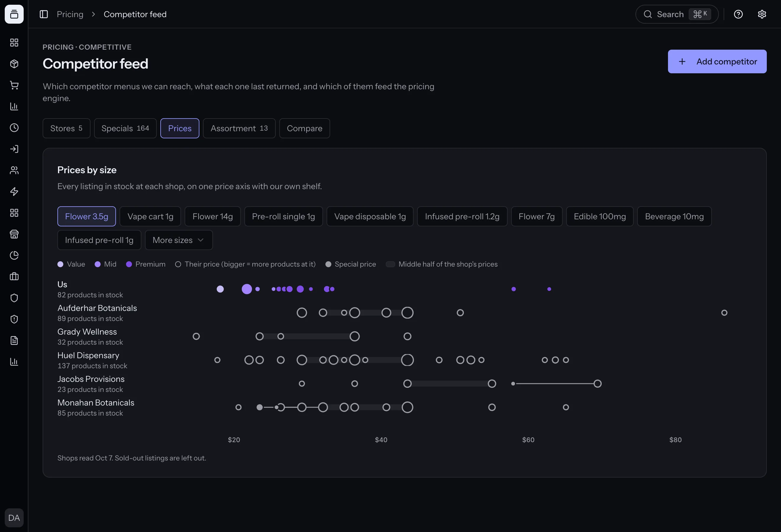This screenshot has height=532, width=781.
Task: Switch to the Stores tab
Action: 66,128
